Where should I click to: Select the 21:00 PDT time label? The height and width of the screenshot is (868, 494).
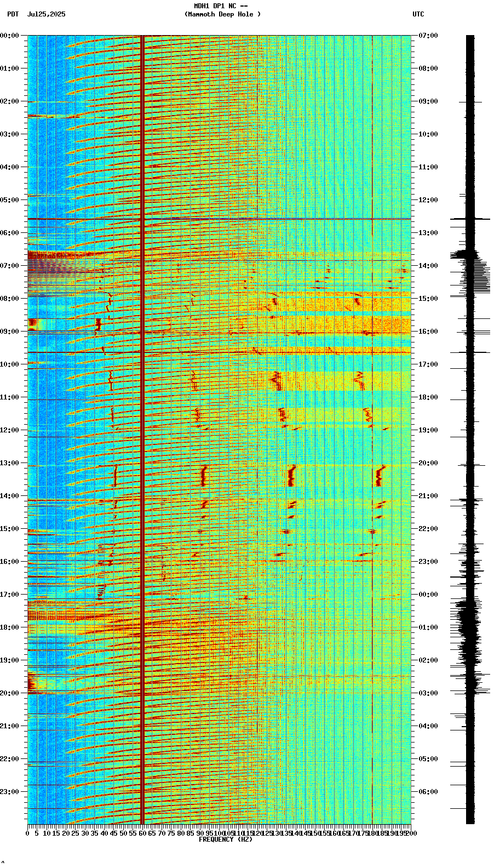pyautogui.click(x=9, y=726)
